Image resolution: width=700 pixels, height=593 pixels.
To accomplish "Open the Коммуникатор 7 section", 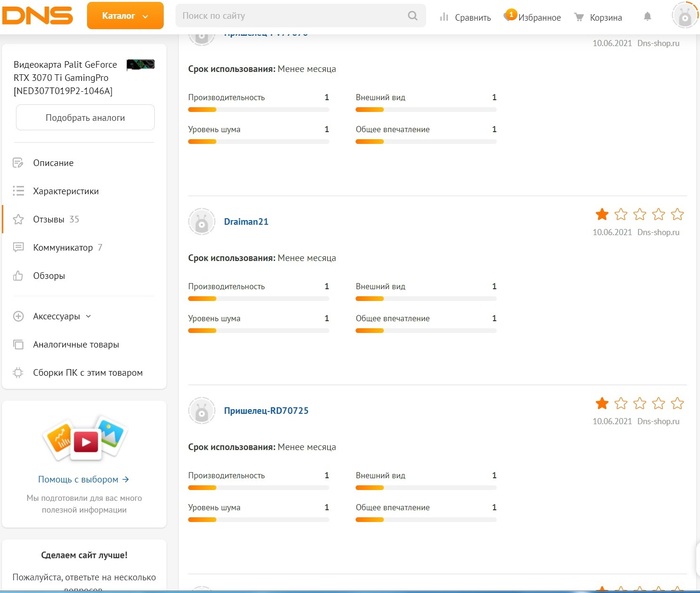I will 67,247.
